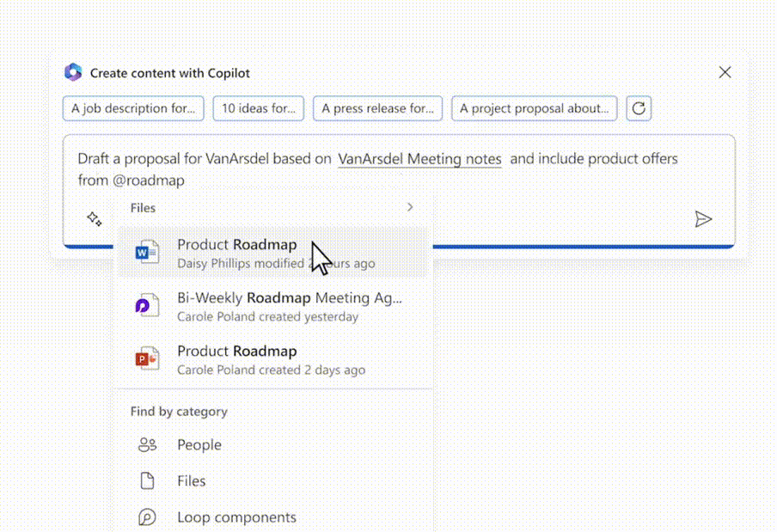Click the Copilot logo icon
This screenshot has width=777, height=532.
tap(73, 73)
